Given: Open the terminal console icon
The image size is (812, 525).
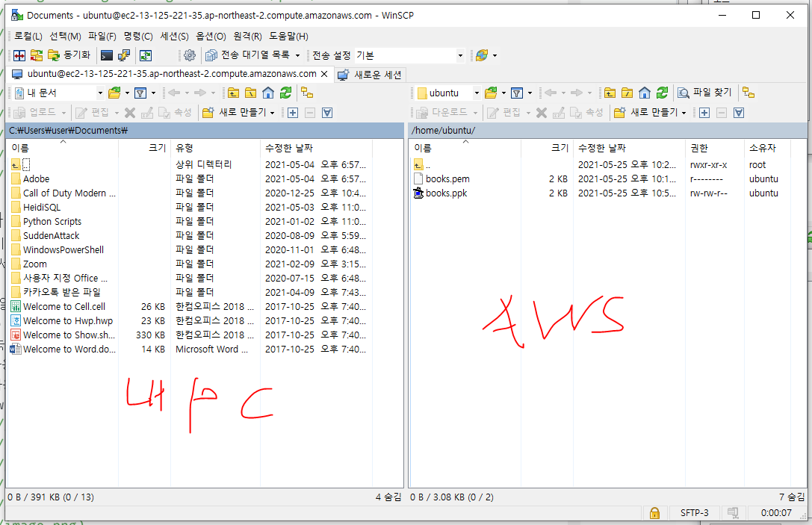Looking at the screenshot, I should coord(107,55).
